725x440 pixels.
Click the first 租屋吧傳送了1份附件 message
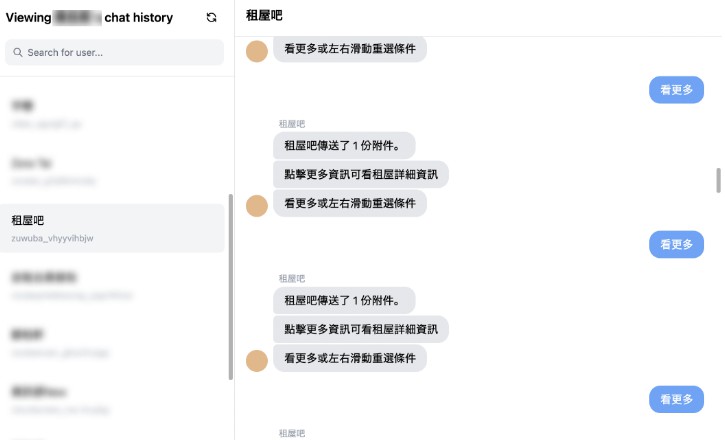[x=343, y=146]
